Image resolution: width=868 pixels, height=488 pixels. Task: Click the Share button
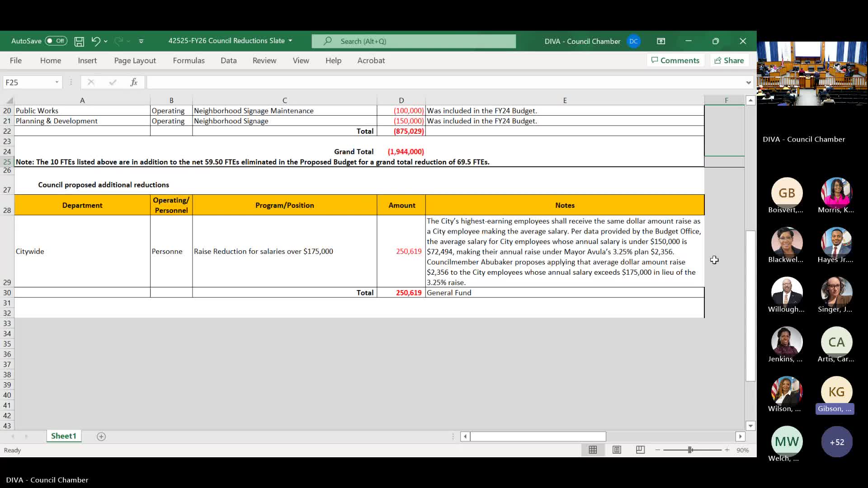tap(729, 60)
